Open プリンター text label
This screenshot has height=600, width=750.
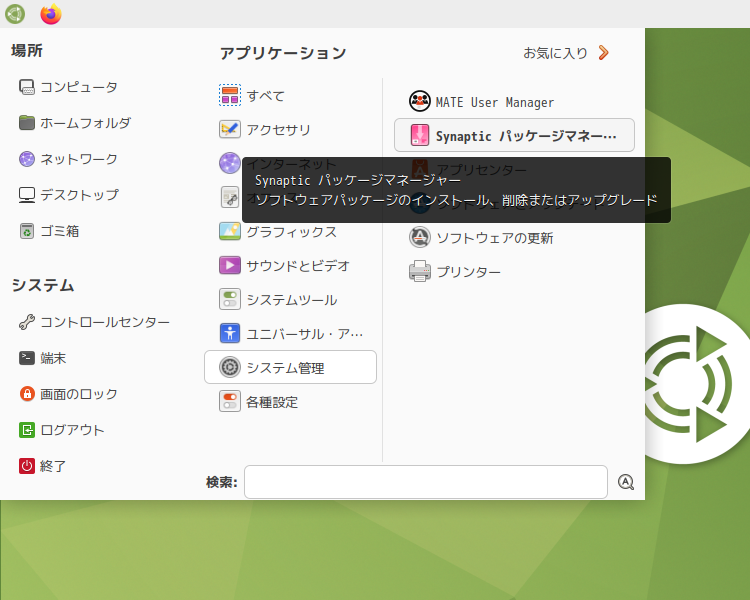click(x=469, y=272)
